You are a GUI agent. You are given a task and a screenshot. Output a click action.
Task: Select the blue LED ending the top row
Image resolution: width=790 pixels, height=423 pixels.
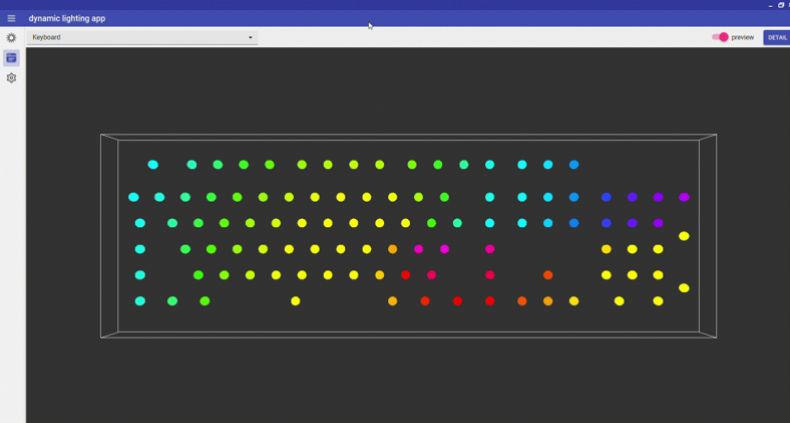point(574,165)
